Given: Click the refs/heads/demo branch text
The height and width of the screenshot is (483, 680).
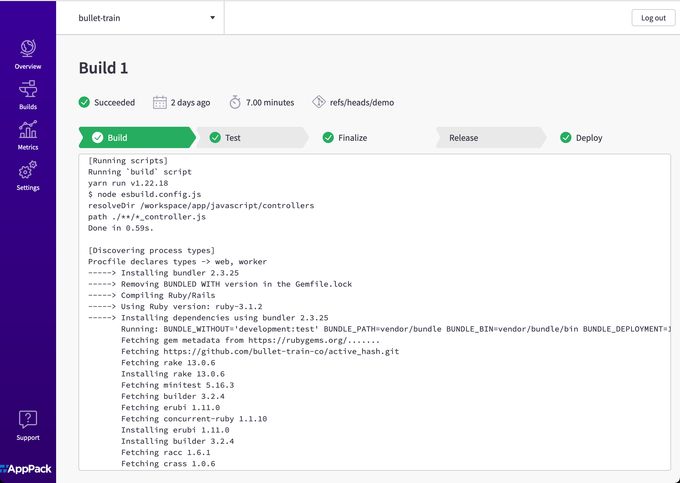Looking at the screenshot, I should click(x=363, y=102).
